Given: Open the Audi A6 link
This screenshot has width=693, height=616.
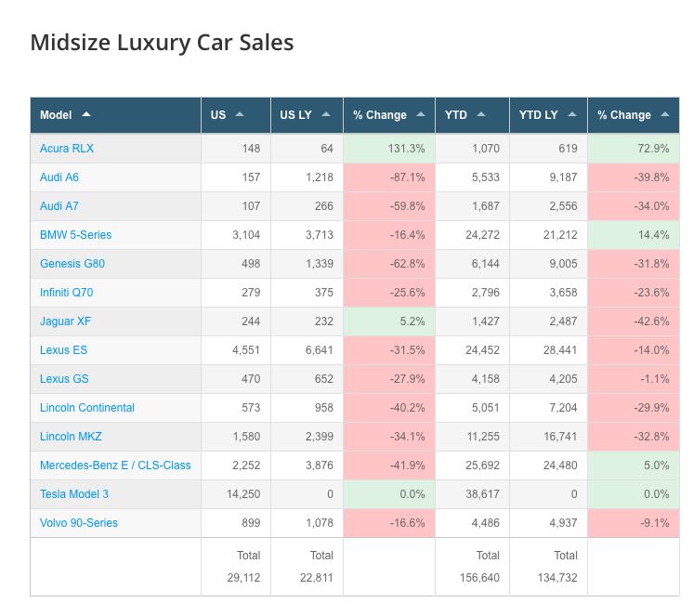Looking at the screenshot, I should coord(59,177).
